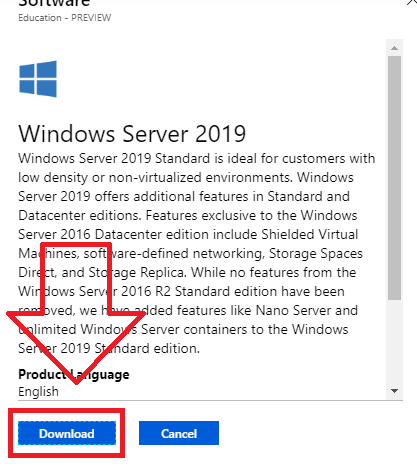This screenshot has height=469, width=417.
Task: Click the words 'Storage Spaces' in the description
Action: click(316, 254)
